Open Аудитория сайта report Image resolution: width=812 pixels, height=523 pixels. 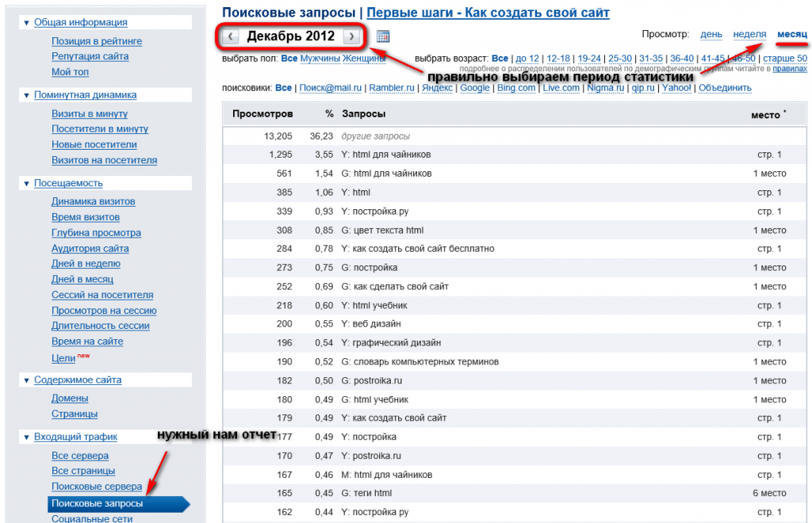pyautogui.click(x=90, y=248)
